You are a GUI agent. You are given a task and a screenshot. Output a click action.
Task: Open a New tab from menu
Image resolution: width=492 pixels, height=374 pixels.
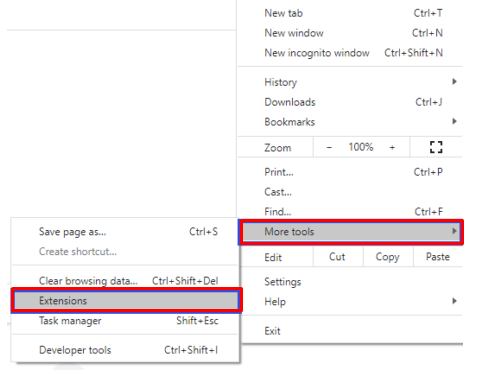point(350,13)
